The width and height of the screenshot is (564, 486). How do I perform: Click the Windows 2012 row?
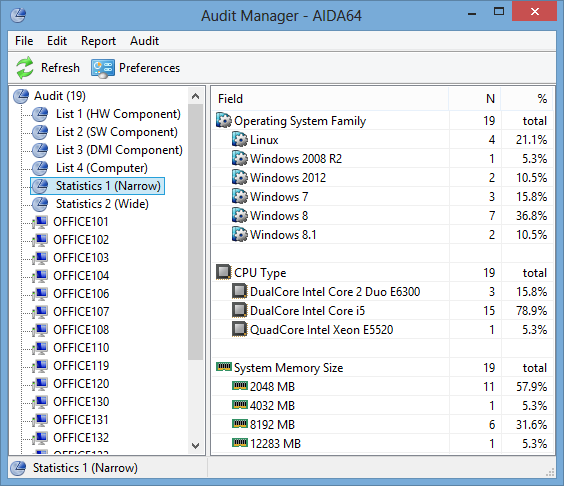(x=382, y=178)
